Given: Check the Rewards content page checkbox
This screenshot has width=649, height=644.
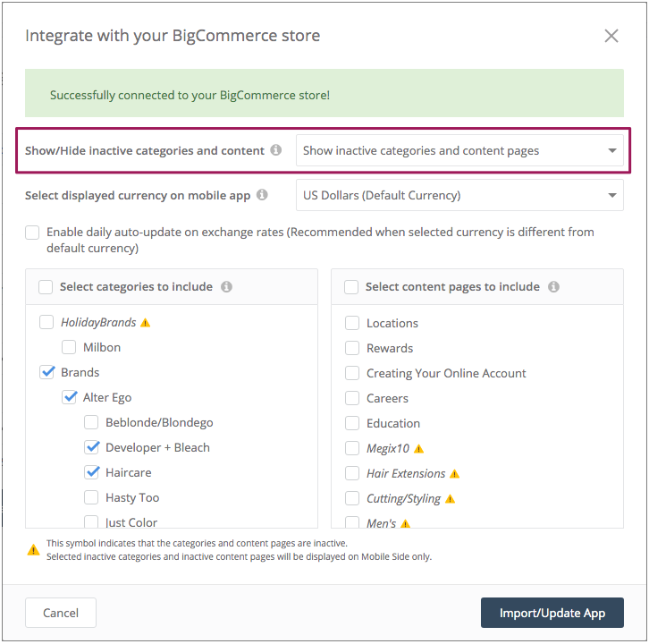Looking at the screenshot, I should [352, 348].
